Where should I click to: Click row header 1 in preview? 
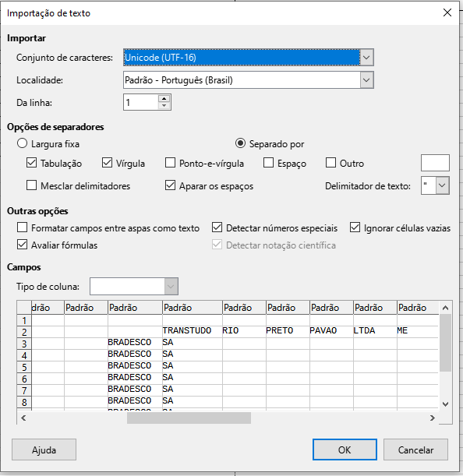24,320
